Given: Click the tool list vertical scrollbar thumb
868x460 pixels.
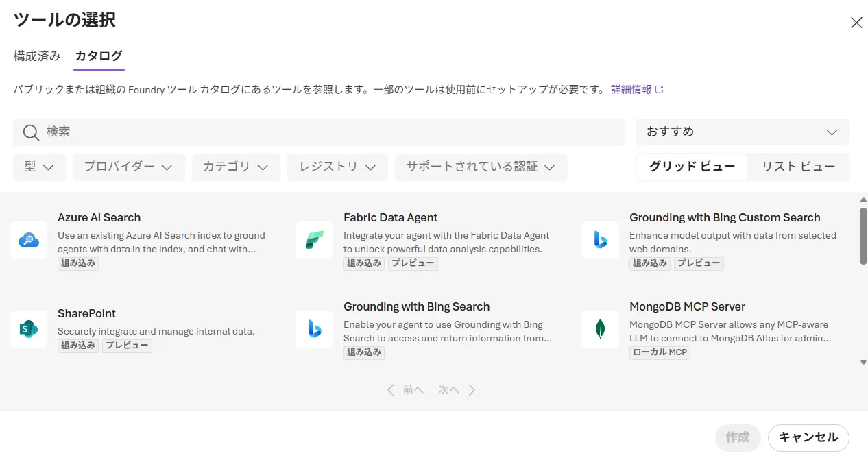Looking at the screenshot, I should [863, 236].
